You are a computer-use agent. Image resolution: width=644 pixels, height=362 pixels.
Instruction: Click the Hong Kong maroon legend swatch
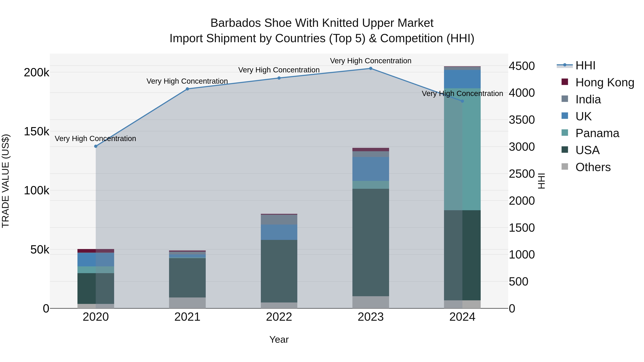pos(565,82)
